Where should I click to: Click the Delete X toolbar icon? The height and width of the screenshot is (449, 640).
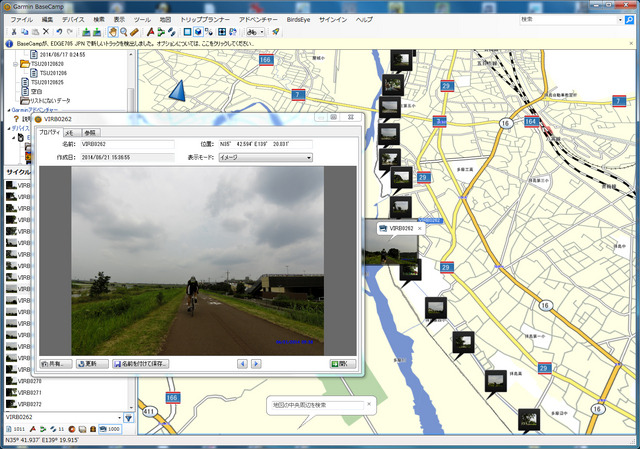tap(46, 32)
